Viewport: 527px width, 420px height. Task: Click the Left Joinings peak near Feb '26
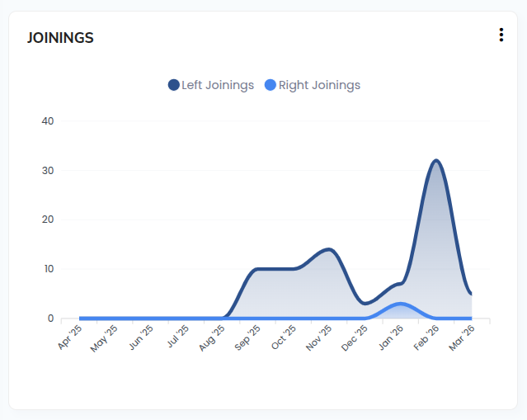click(x=435, y=161)
